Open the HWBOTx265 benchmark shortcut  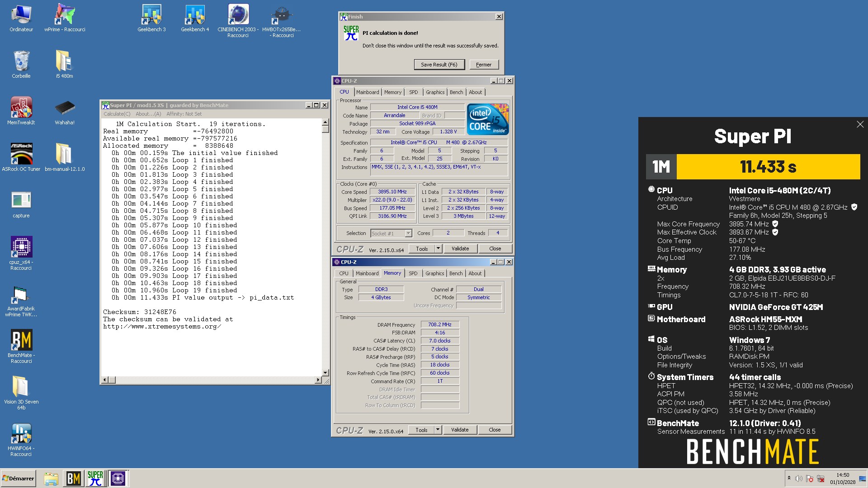[282, 20]
